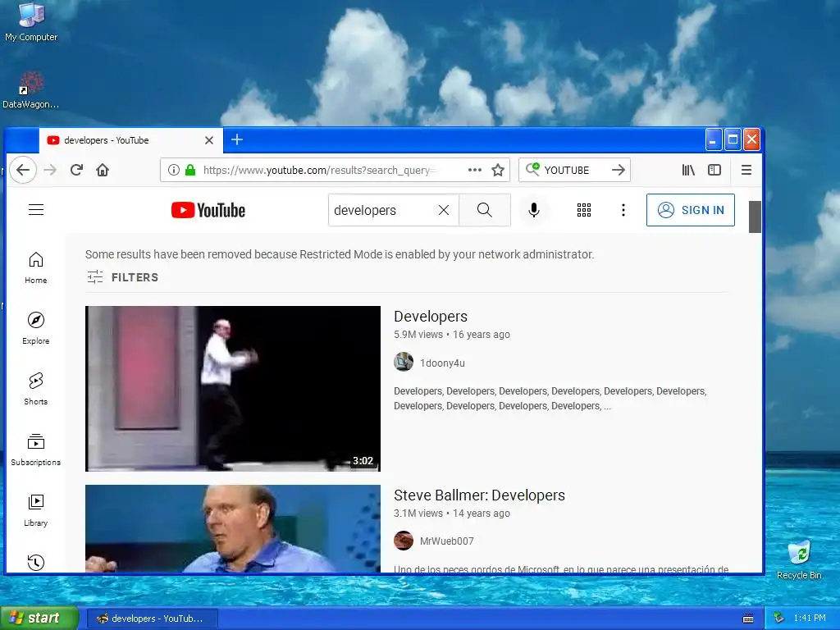The image size is (840, 630).
Task: Click the browser forward arrow
Action: click(x=50, y=170)
